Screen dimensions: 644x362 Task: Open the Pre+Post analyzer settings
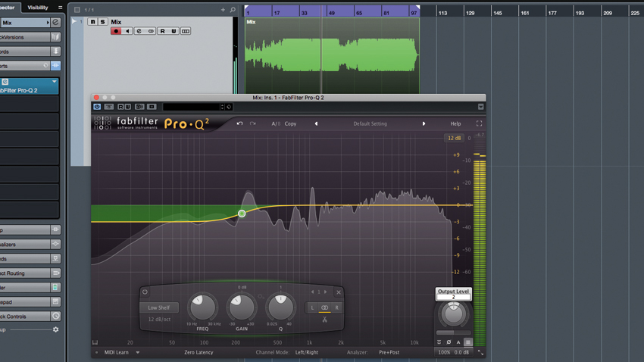pyautogui.click(x=389, y=352)
